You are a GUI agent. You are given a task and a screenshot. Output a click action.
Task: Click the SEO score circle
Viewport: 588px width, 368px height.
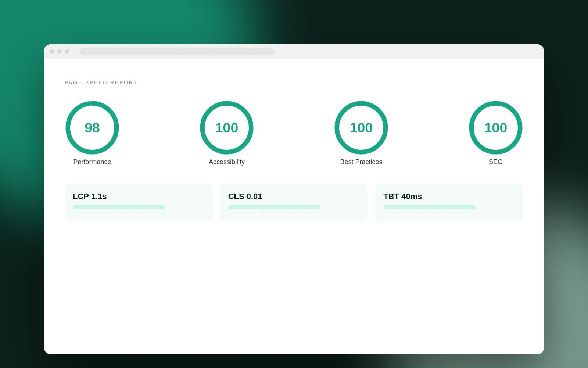click(x=496, y=128)
